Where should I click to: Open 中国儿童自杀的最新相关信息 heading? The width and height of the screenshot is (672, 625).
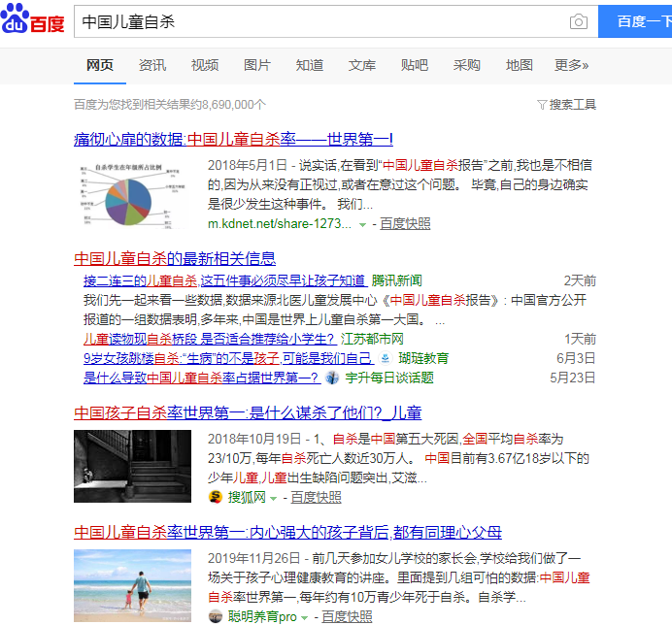(175, 259)
